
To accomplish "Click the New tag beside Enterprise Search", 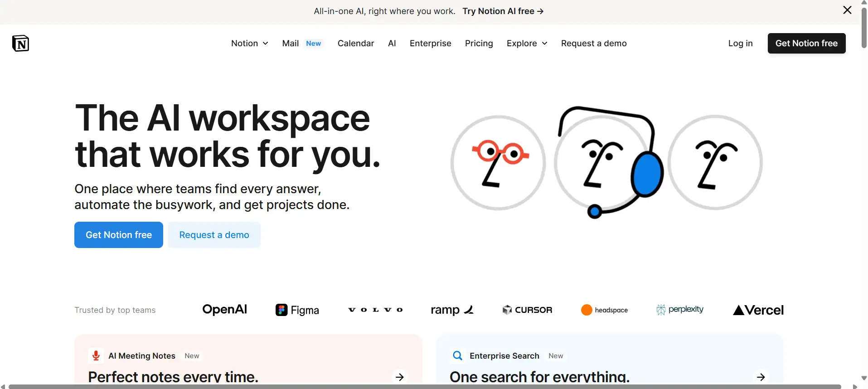I will [x=556, y=356].
